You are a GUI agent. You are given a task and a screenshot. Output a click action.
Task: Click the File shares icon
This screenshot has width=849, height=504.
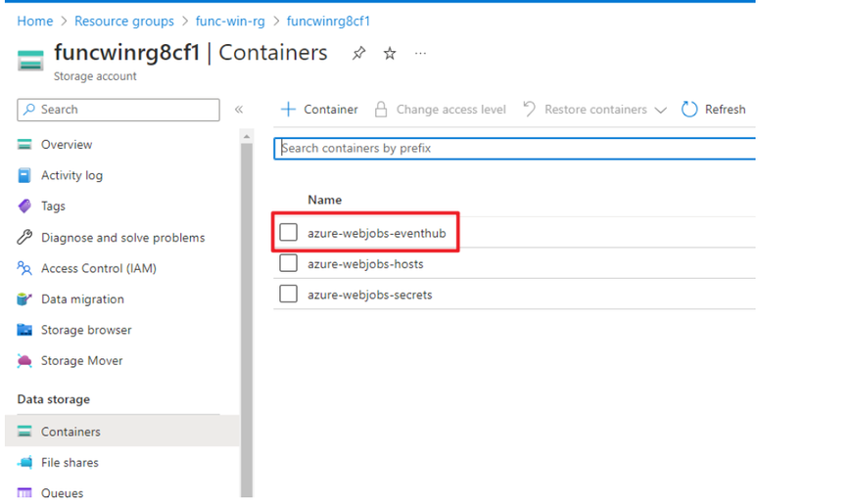tap(24, 462)
